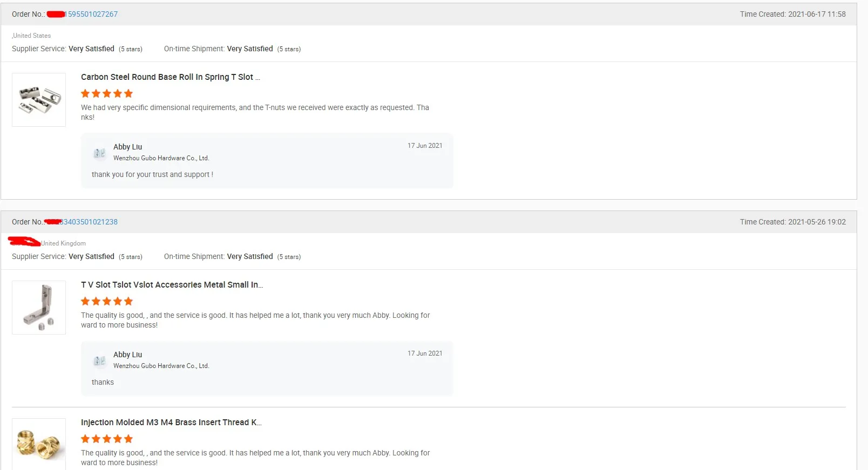Click the stars under T V Slot product
The image size is (868, 470).
click(107, 301)
